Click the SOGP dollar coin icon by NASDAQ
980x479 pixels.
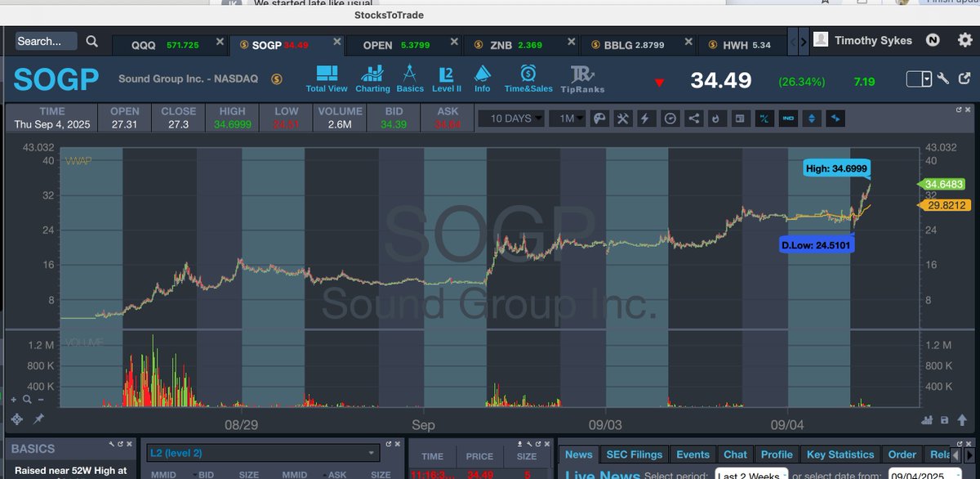pos(277,79)
